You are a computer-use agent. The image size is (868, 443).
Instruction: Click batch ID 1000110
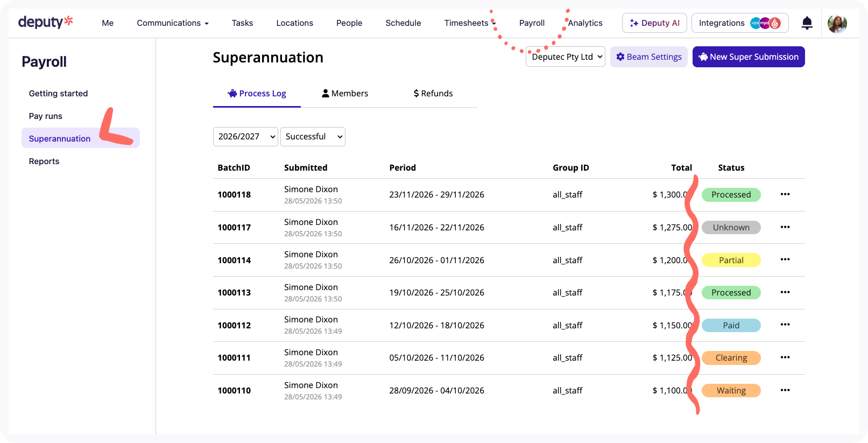pos(234,391)
